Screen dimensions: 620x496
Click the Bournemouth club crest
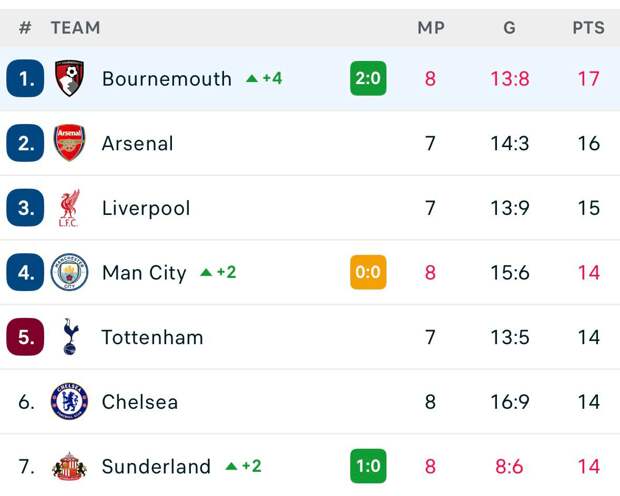tap(69, 78)
